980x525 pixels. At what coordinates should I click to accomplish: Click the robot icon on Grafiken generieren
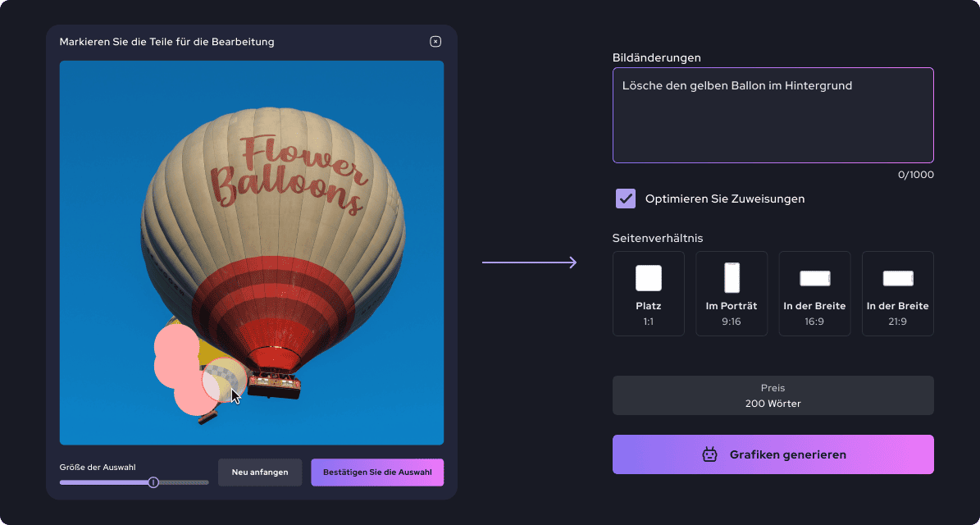[709, 454]
